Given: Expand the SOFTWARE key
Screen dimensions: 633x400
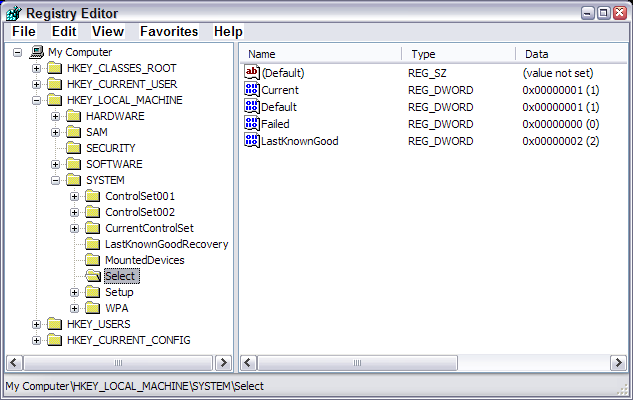Looking at the screenshot, I should pos(55,164).
